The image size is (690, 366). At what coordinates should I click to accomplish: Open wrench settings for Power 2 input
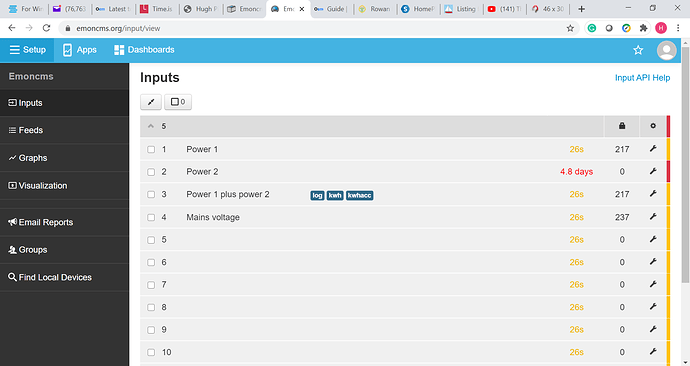653,171
